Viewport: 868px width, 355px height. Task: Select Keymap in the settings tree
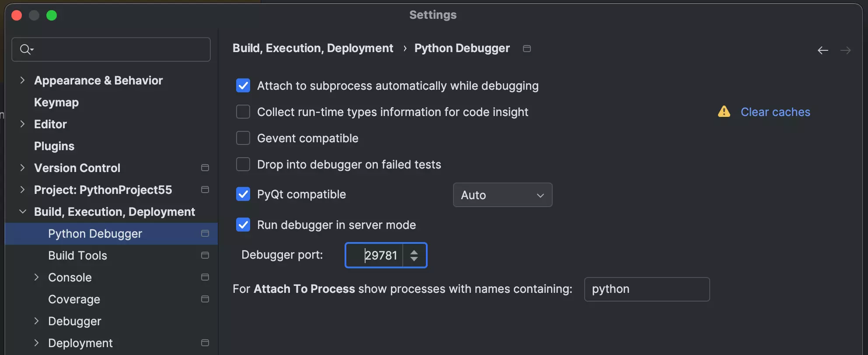pyautogui.click(x=56, y=102)
